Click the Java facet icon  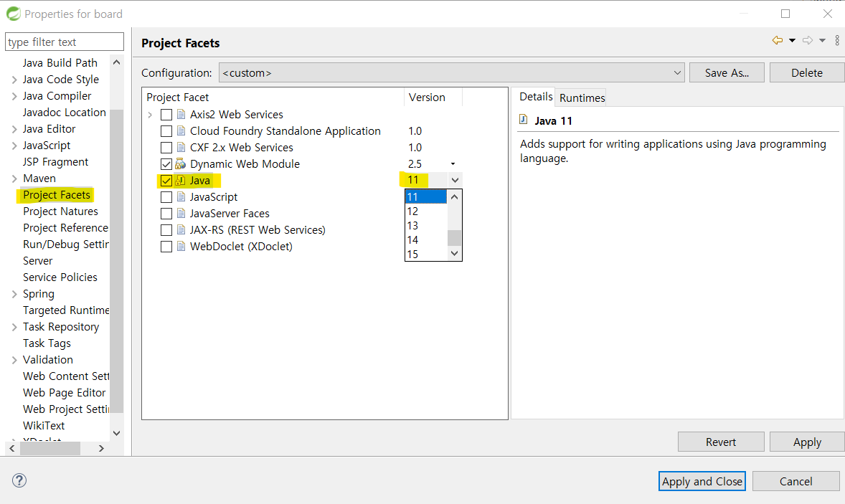pyautogui.click(x=181, y=181)
